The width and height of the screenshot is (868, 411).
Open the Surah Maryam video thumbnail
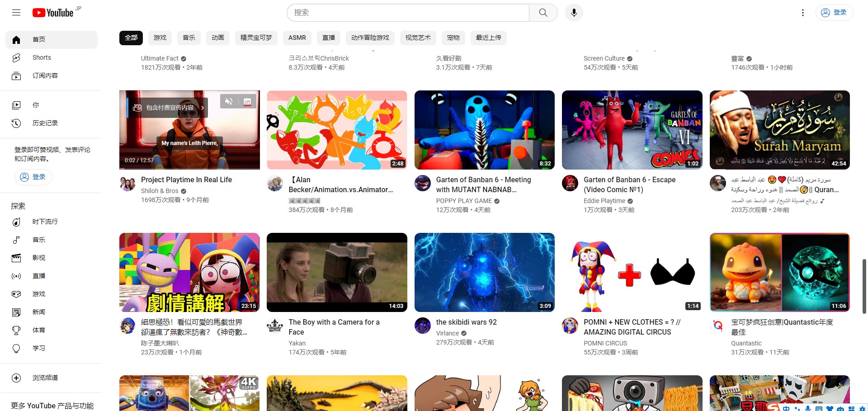click(x=780, y=130)
